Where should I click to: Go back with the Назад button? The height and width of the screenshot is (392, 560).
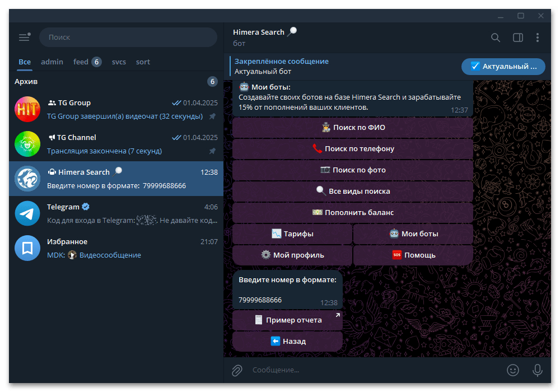click(287, 341)
